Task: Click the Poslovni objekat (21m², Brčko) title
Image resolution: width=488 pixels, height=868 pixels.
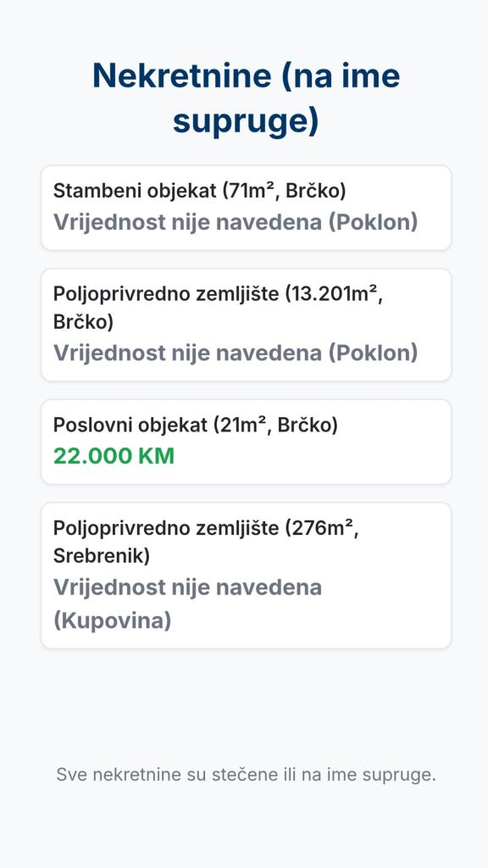Action: tap(196, 426)
